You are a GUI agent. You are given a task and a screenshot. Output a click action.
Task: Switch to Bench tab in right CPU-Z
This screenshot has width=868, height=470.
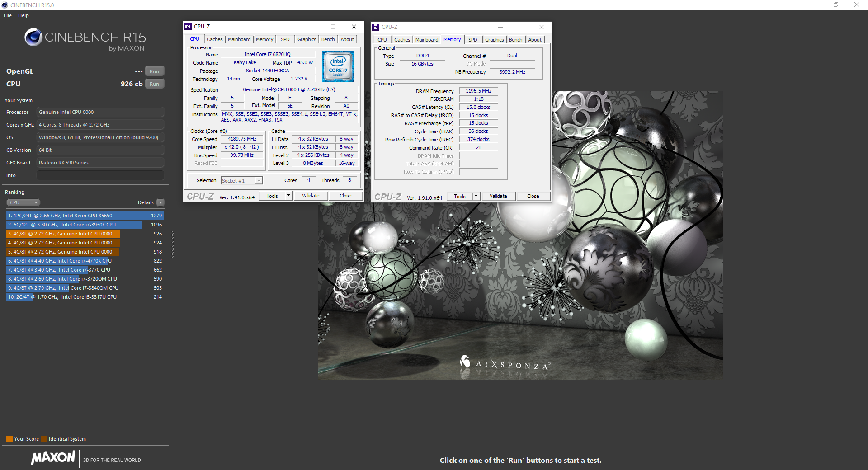[516, 40]
